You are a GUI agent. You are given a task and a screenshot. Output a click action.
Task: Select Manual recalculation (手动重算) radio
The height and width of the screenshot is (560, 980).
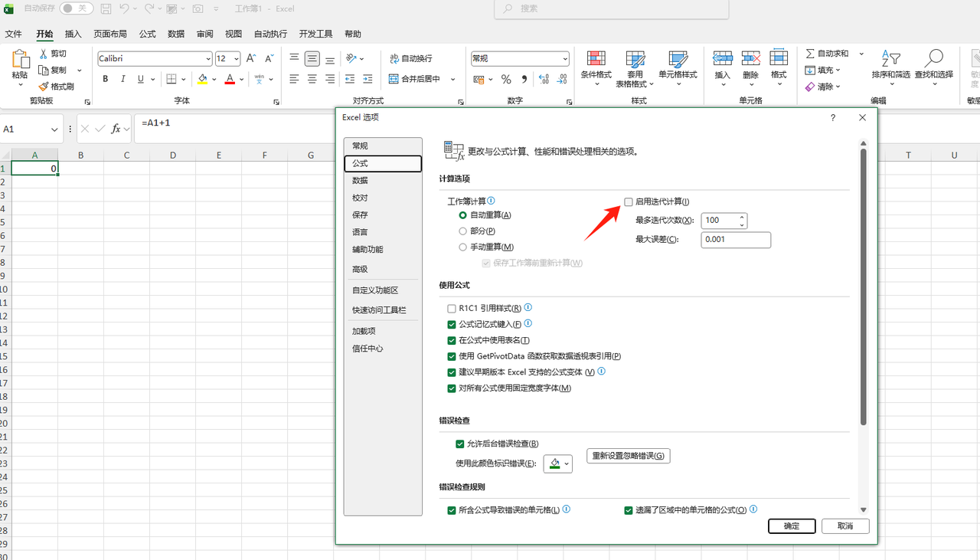click(462, 247)
